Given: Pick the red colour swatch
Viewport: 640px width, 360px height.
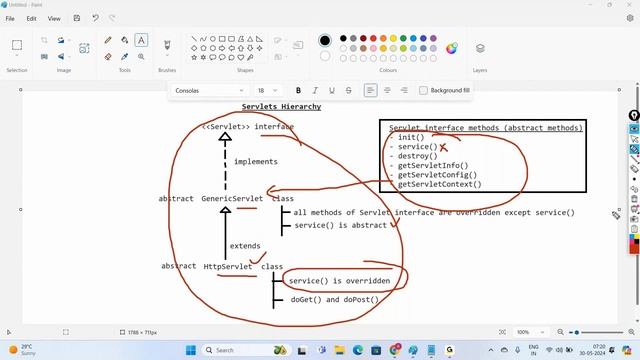Looking at the screenshot, I should coord(373,38).
